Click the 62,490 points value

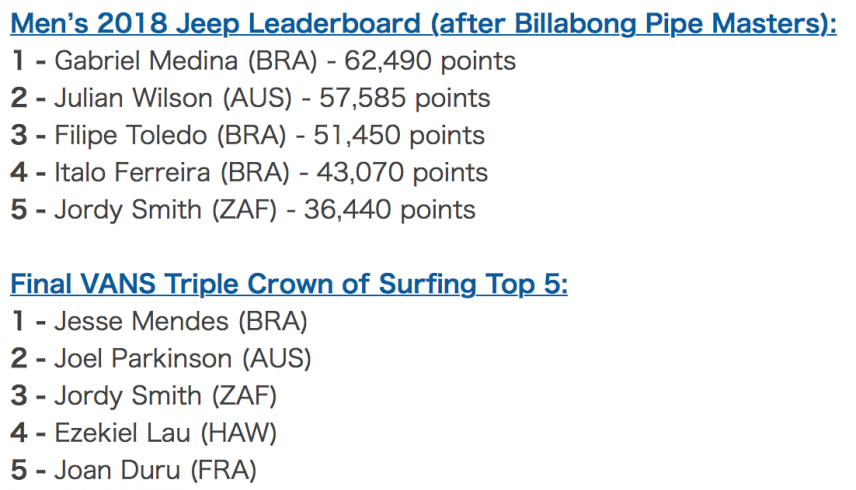coord(430,61)
